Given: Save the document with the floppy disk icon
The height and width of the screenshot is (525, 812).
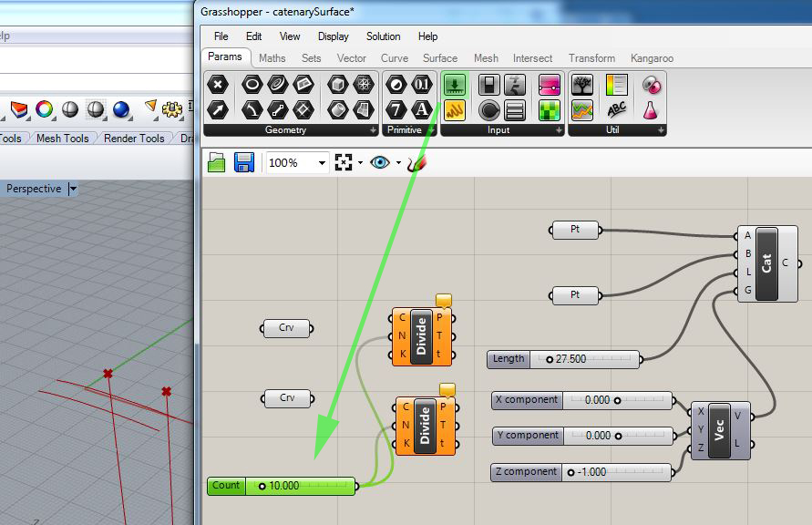Looking at the screenshot, I should click(x=243, y=162).
